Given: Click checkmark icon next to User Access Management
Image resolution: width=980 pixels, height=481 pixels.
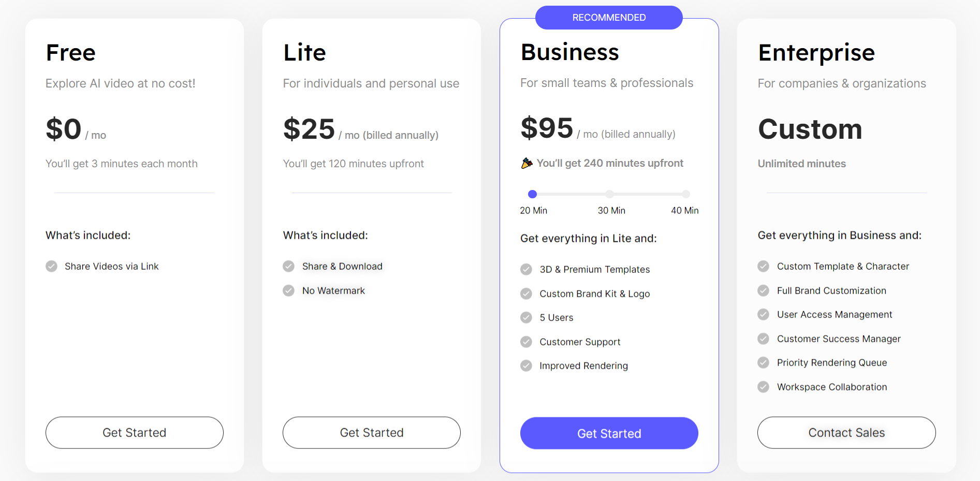Looking at the screenshot, I should point(763,314).
